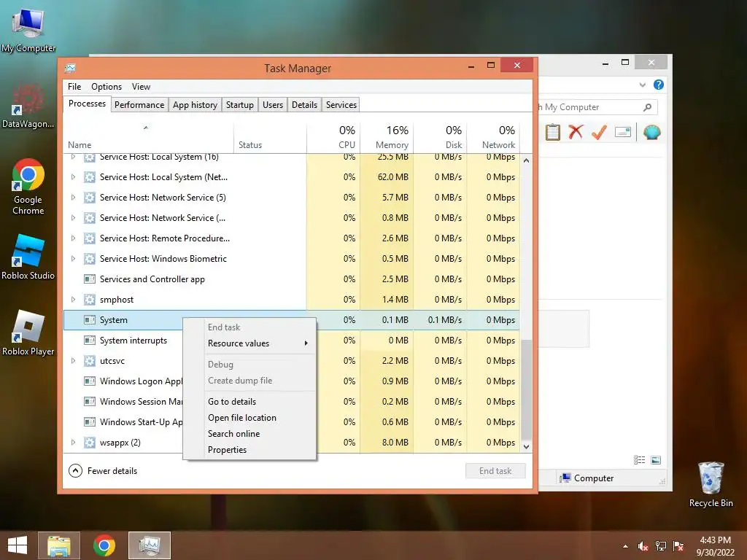This screenshot has width=747, height=560.
Task: Click the process list scrollbar thumb
Action: pos(526,391)
